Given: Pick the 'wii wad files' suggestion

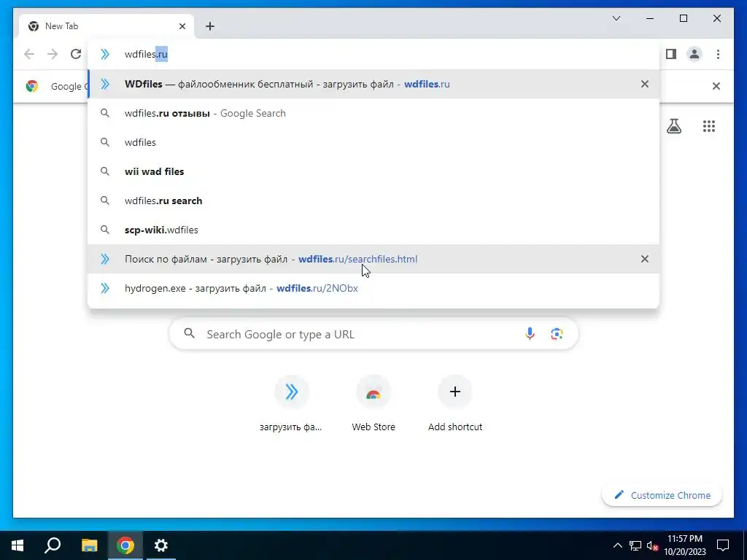Looking at the screenshot, I should coord(374,171).
